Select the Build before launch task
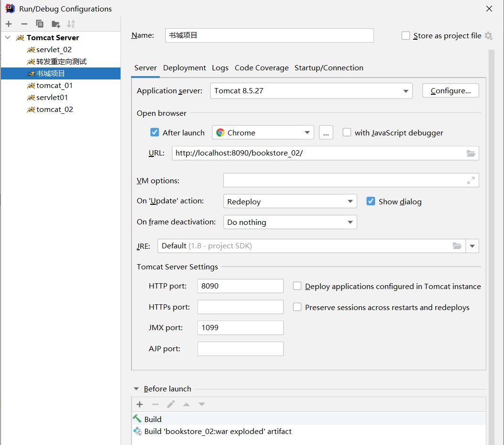 coord(308,419)
